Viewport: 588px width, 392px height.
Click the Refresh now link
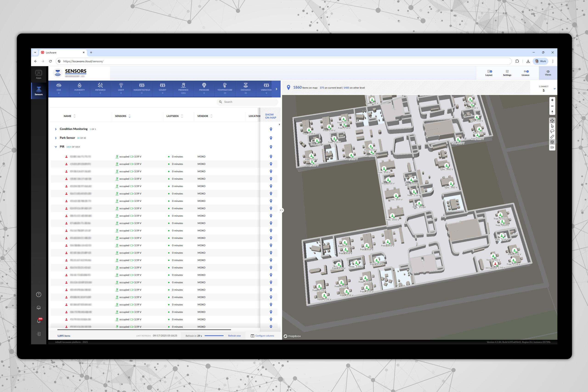[x=234, y=336]
